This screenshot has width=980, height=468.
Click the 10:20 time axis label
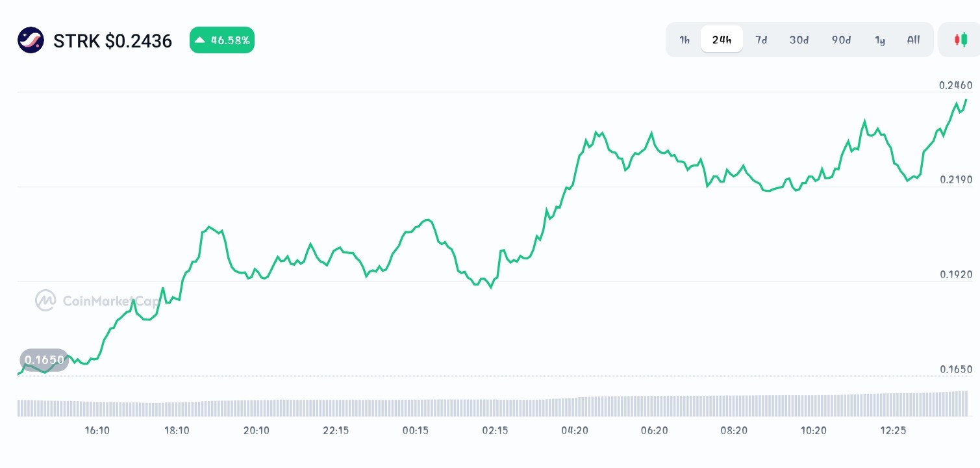pyautogui.click(x=814, y=430)
